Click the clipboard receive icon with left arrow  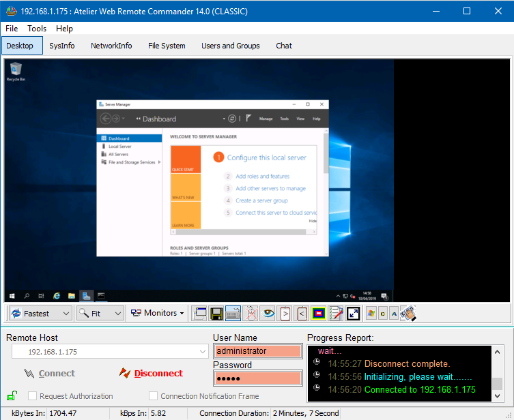tap(302, 314)
